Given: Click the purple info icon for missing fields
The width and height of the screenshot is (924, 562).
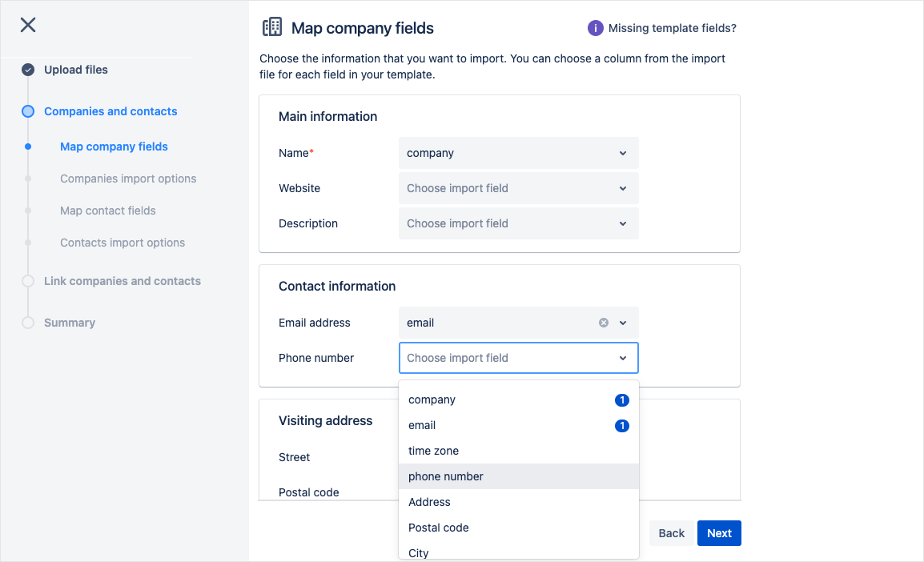Looking at the screenshot, I should pos(595,28).
